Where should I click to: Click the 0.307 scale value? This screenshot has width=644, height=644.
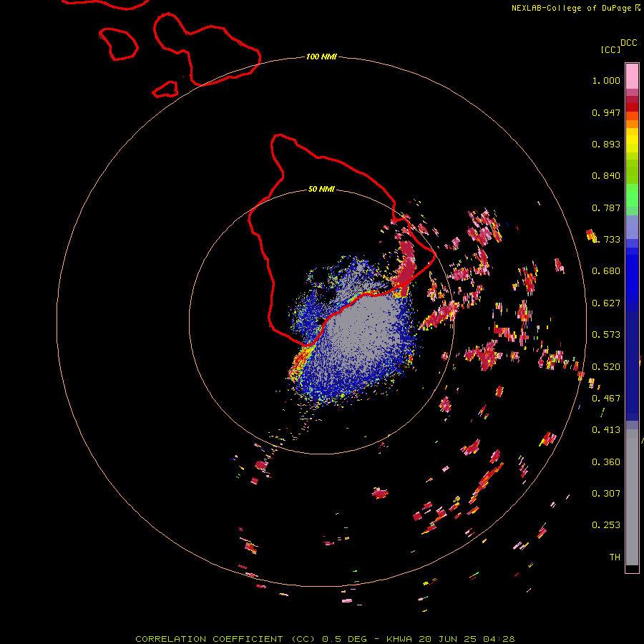coord(606,494)
